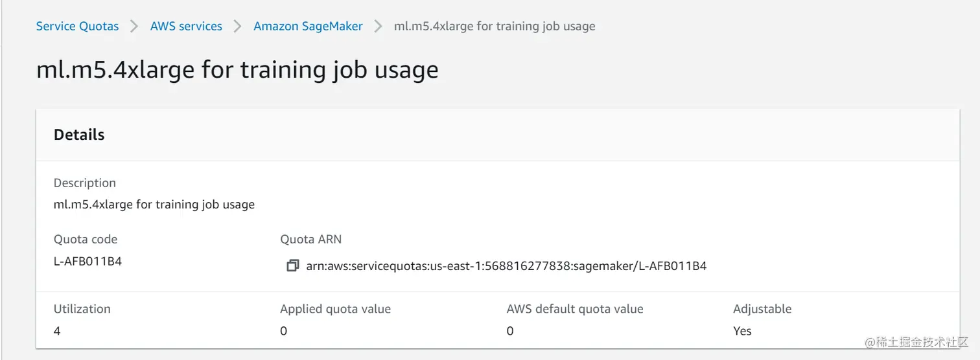The image size is (980, 360).
Task: Click the chevron after Amazon SageMaker breadcrumb
Action: click(379, 27)
